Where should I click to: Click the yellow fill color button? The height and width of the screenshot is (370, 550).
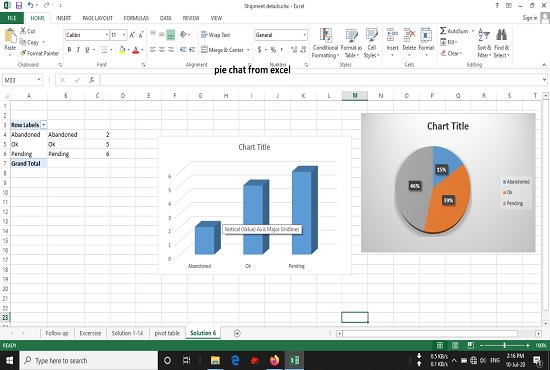122,50
